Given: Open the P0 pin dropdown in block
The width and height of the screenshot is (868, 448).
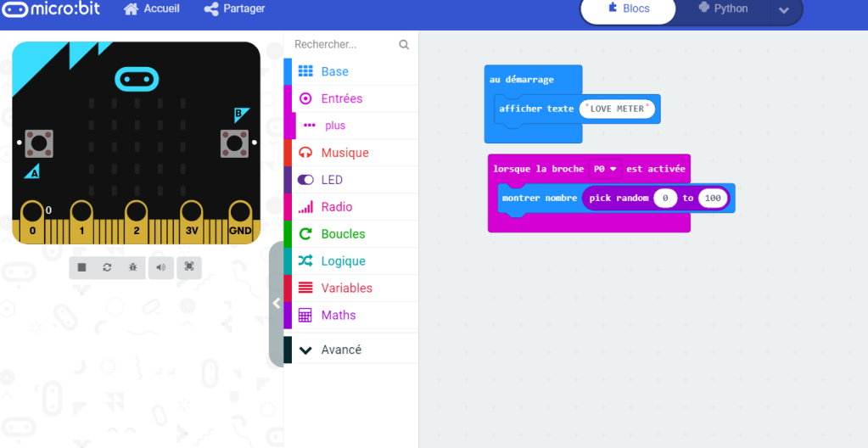Looking at the screenshot, I should click(606, 169).
